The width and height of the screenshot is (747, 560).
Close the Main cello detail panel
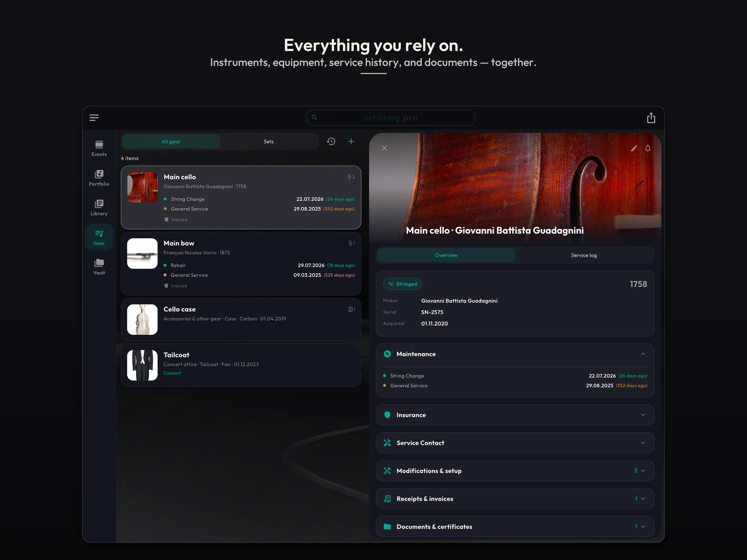384,148
